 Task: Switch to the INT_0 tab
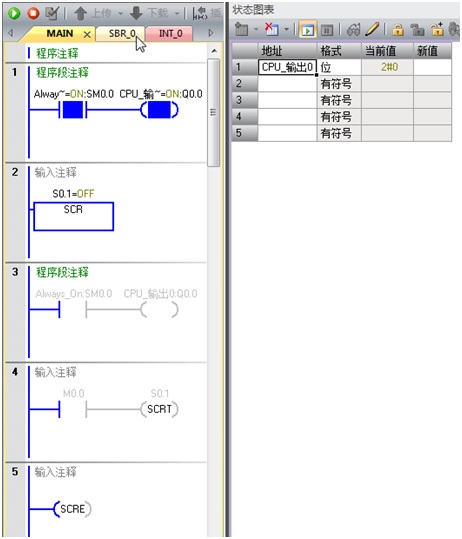point(170,34)
